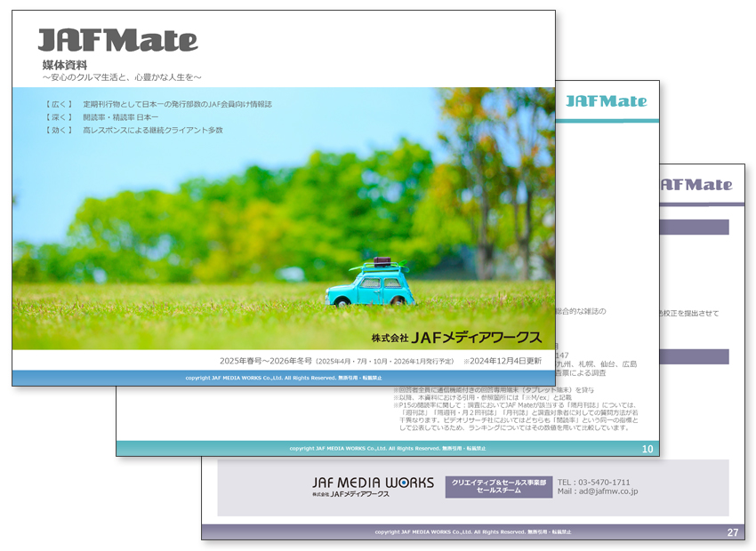Click the JAF MEDIA WORKS logo on contact slide
The width and height of the screenshot is (756, 551).
(x=373, y=486)
